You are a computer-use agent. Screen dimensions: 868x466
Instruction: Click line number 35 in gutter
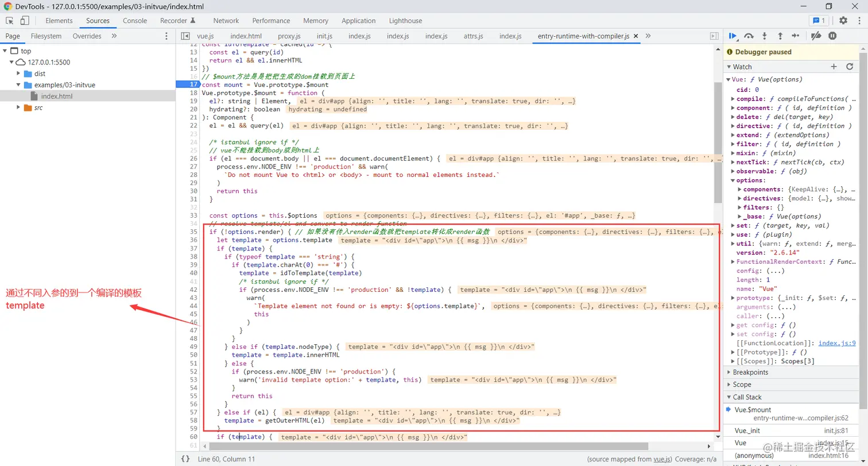click(193, 232)
